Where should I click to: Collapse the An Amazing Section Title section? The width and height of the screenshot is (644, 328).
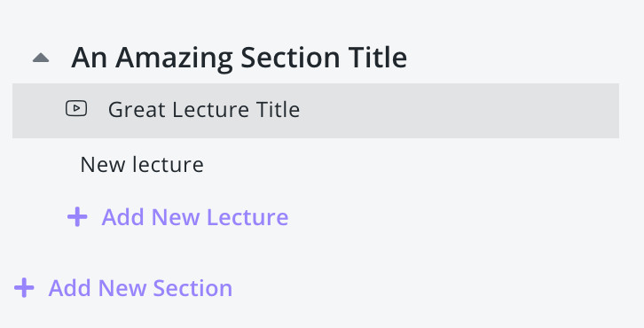tap(41, 58)
